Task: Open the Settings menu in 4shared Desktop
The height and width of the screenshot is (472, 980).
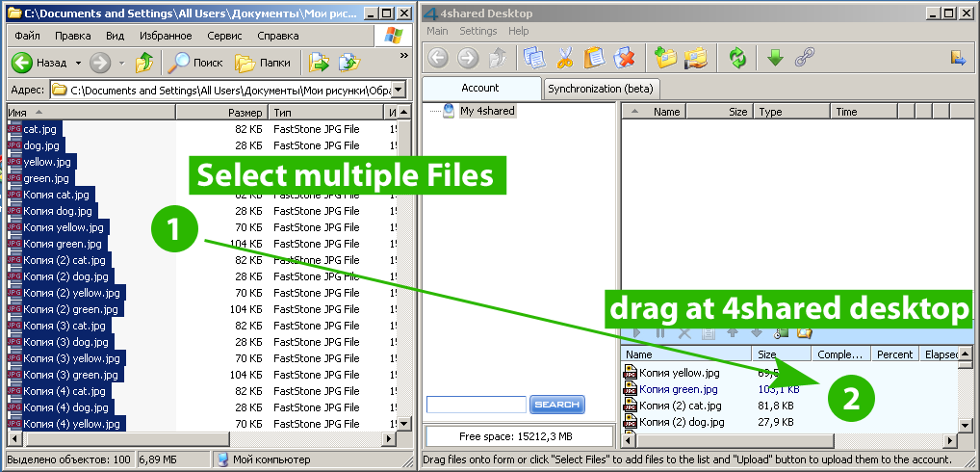Action: pos(478,31)
